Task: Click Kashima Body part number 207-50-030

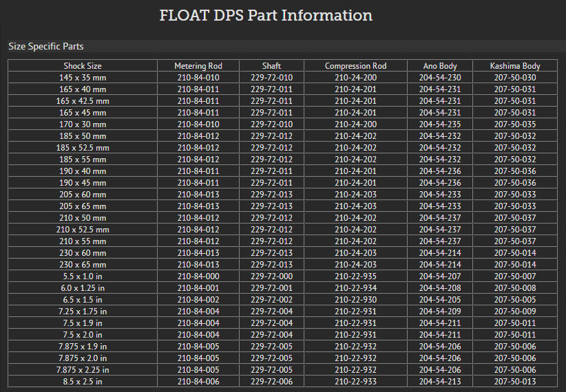Action: coord(515,78)
